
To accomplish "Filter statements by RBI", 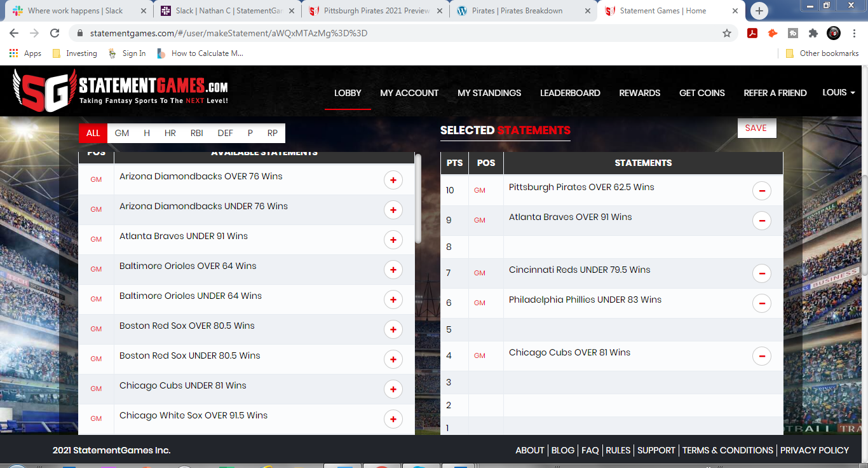I will (x=197, y=133).
